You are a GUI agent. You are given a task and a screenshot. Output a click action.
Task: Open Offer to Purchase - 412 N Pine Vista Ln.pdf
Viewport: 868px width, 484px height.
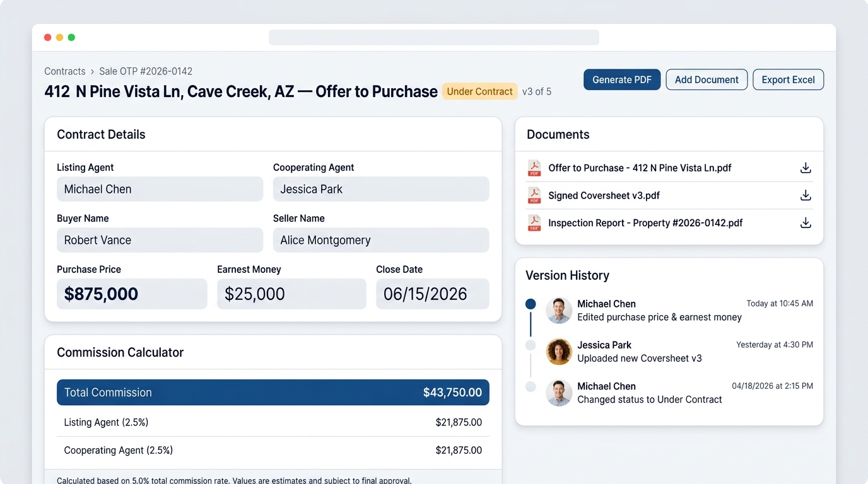640,168
